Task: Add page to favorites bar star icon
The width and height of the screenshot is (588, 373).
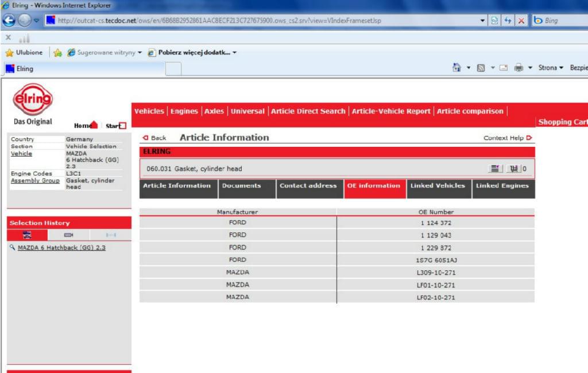Action: [58, 53]
